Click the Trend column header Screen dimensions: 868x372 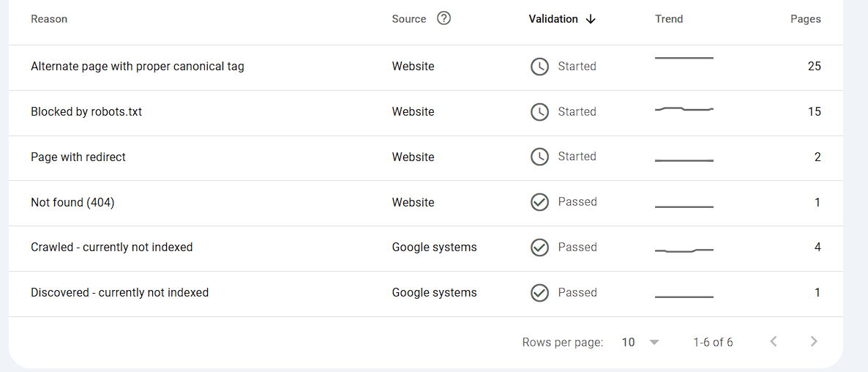click(x=669, y=19)
